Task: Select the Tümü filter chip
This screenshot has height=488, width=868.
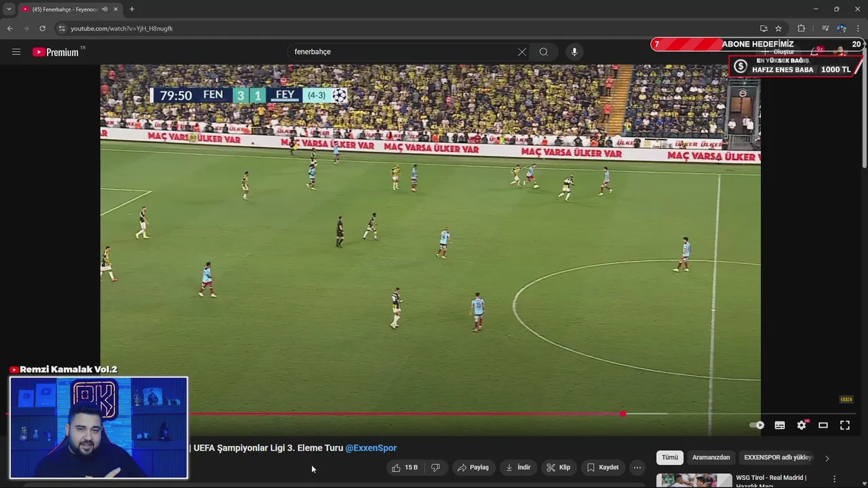Action: coord(670,457)
